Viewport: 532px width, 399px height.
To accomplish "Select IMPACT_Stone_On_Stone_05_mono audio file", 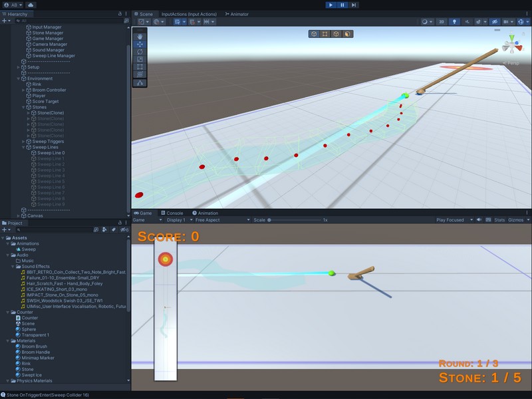I will 62,295.
